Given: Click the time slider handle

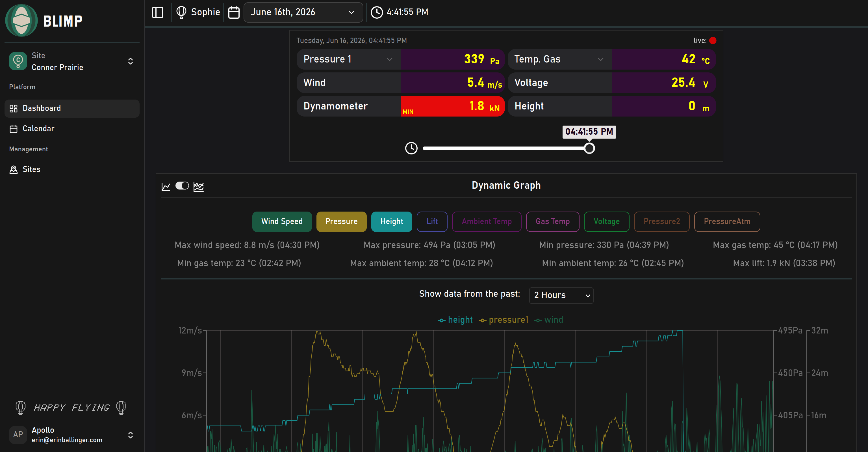Looking at the screenshot, I should click(589, 148).
